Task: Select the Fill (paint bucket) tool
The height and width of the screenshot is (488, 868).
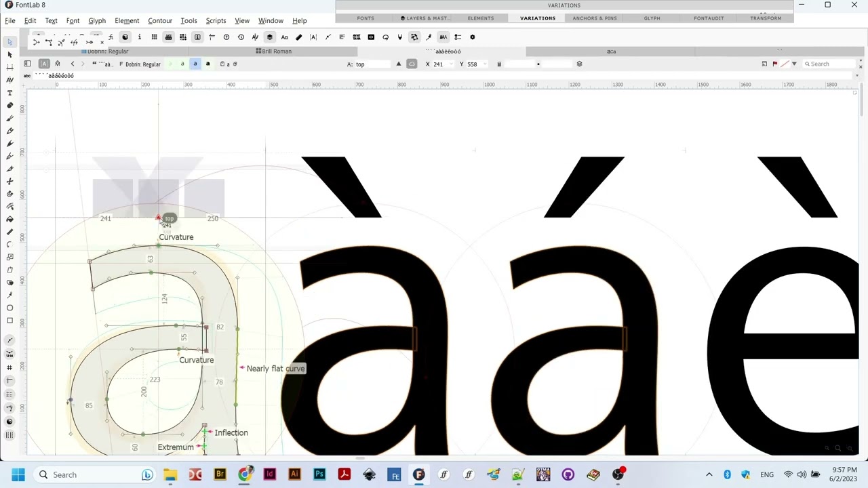Action: click(x=9, y=219)
